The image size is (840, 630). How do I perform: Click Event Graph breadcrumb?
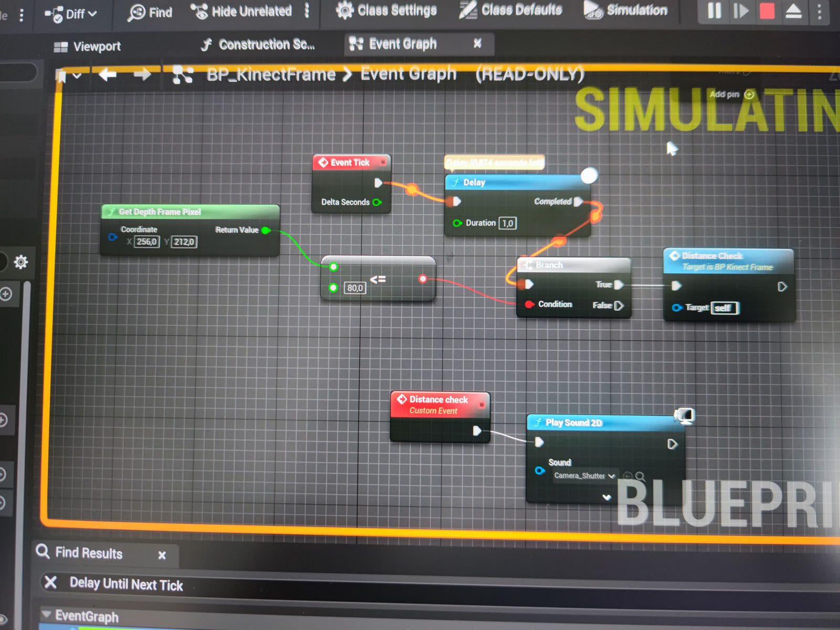(408, 73)
